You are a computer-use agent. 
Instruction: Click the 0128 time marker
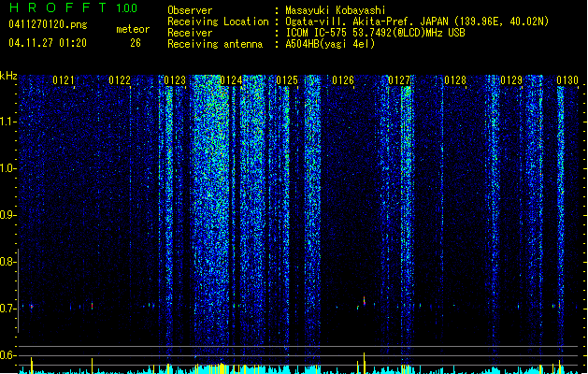[x=455, y=80]
